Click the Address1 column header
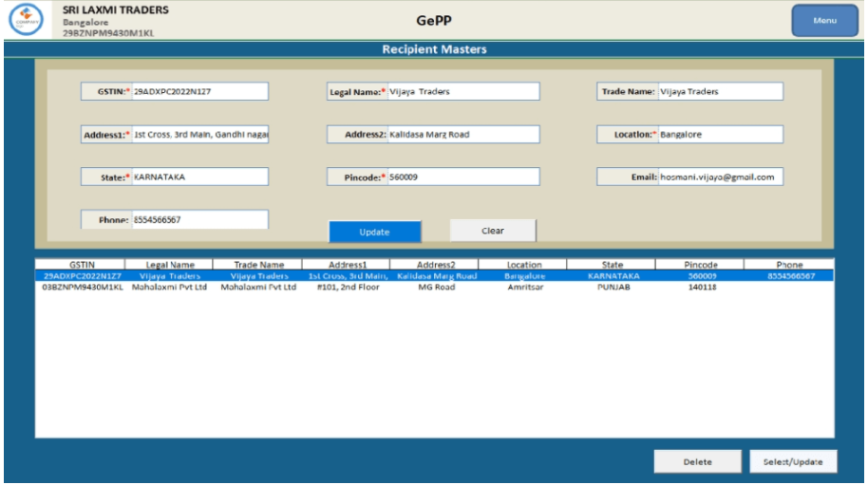This screenshot has width=868, height=485. point(347,265)
